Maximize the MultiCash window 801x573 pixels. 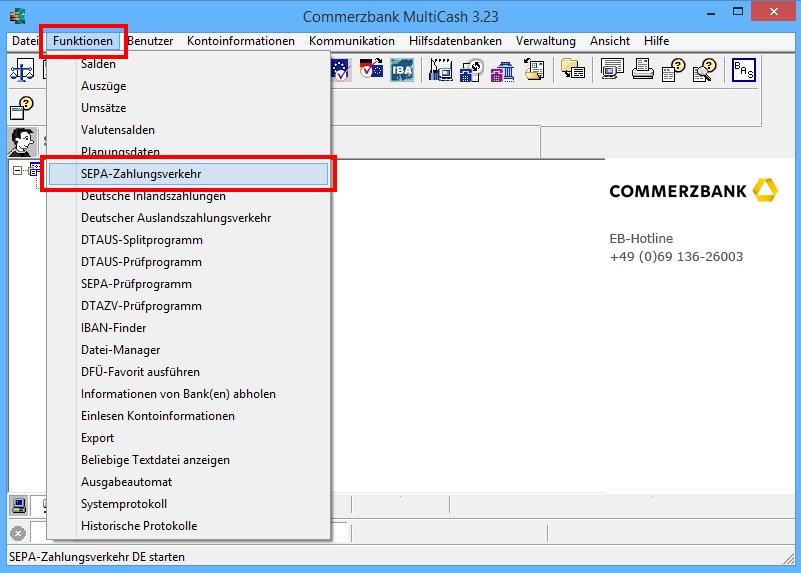[x=738, y=12]
